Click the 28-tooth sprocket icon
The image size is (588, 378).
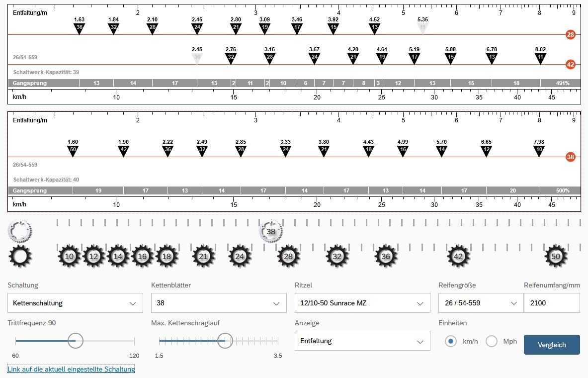[x=288, y=257]
